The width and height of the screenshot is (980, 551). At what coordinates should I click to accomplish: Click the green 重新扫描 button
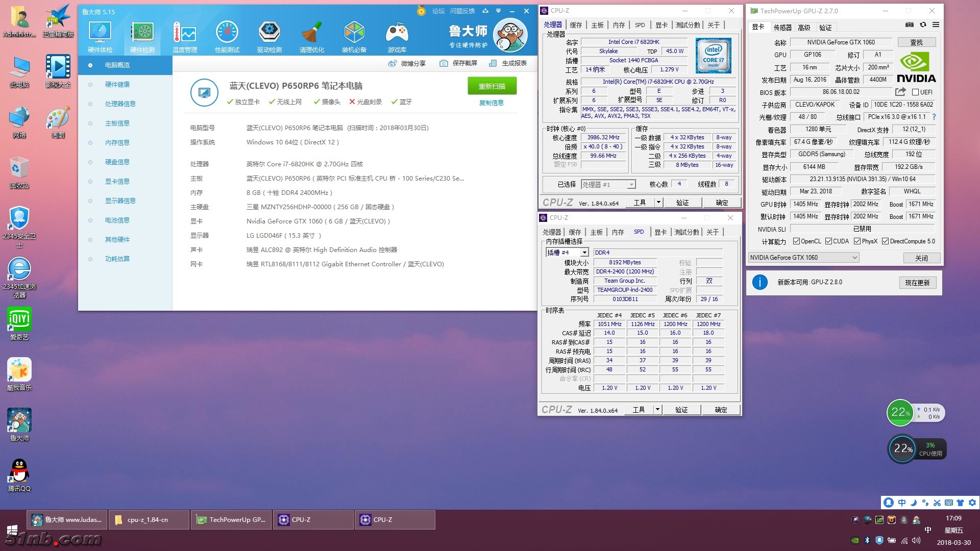tap(492, 86)
